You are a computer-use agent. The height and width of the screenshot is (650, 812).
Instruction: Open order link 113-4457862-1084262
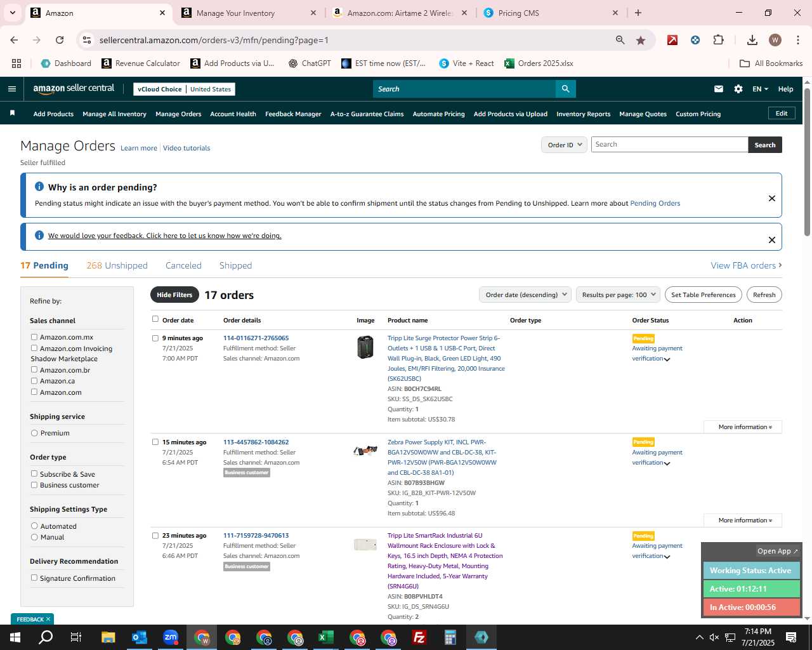point(256,442)
